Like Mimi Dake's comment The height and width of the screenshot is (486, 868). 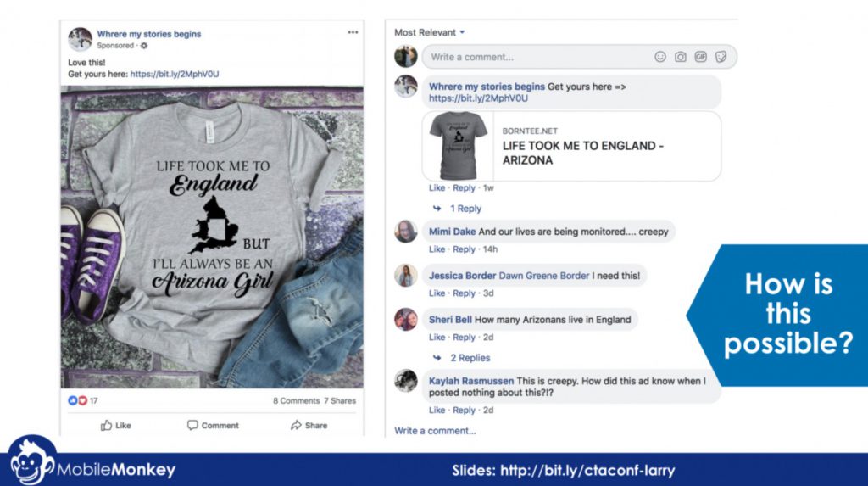coord(437,249)
